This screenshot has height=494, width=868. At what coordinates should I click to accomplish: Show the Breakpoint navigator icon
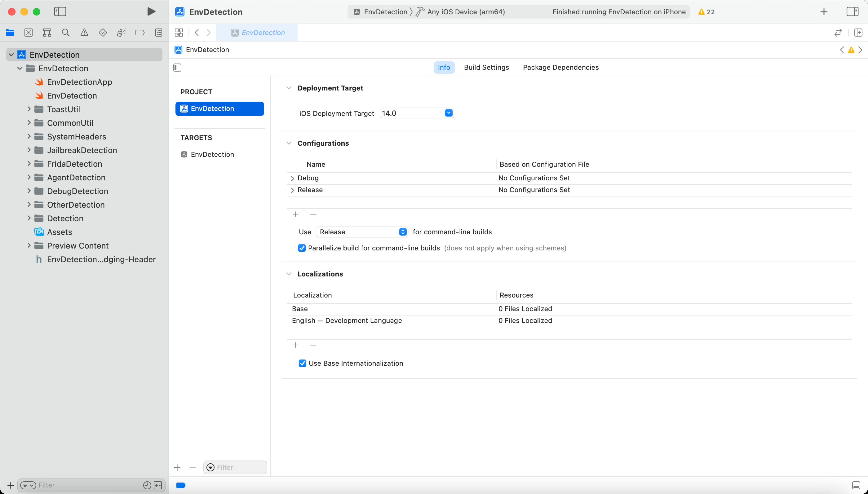(140, 33)
